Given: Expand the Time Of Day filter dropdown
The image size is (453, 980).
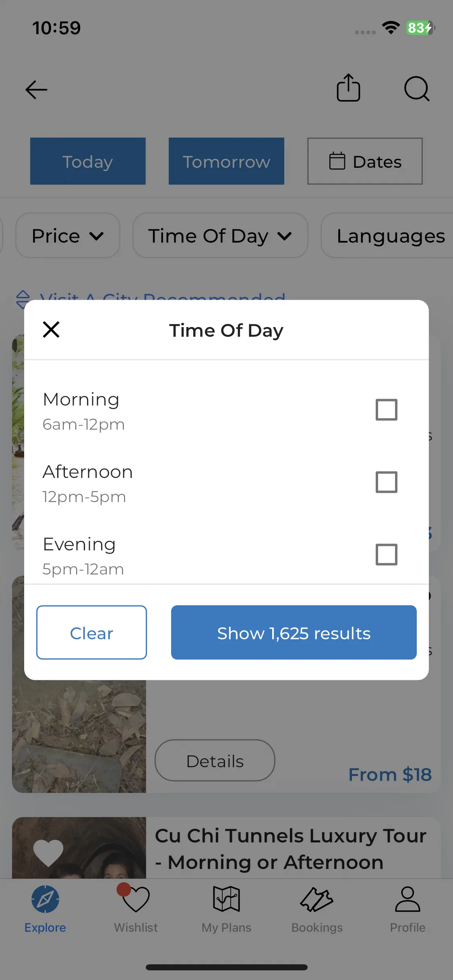Looking at the screenshot, I should 220,235.
